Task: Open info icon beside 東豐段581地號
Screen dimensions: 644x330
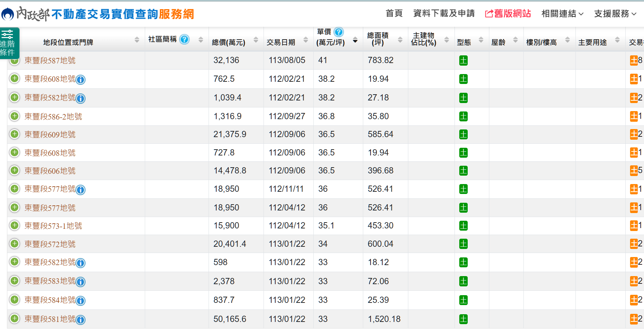Action: pyautogui.click(x=81, y=320)
